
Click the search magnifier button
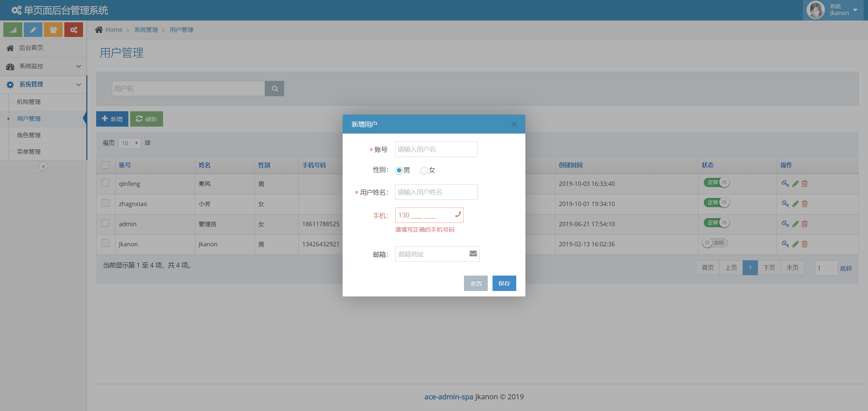[x=275, y=89]
